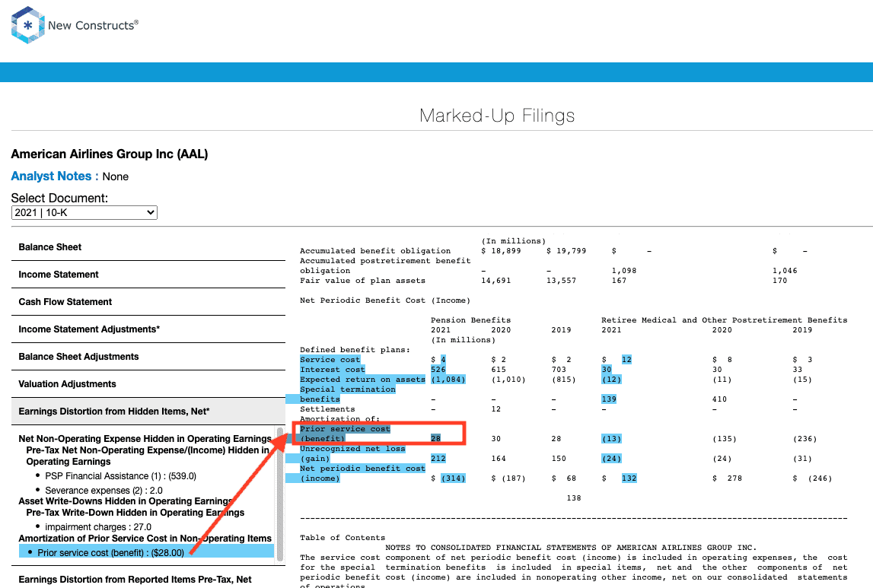Open the Select Document dropdown
The width and height of the screenshot is (873, 588).
coord(84,212)
